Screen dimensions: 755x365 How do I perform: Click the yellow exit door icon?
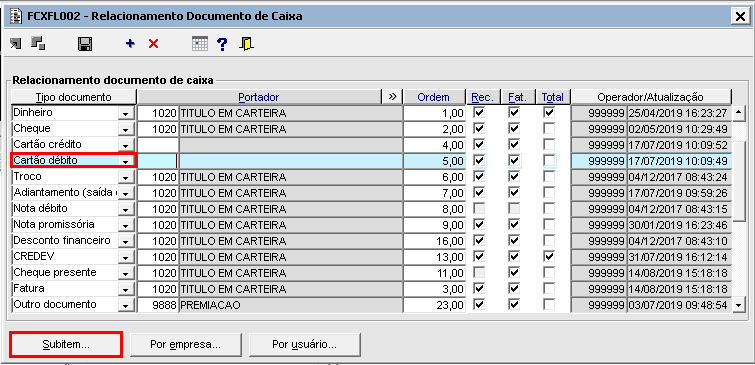[246, 44]
